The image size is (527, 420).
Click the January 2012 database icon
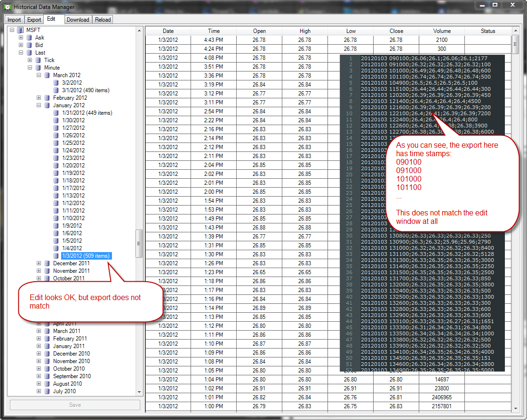(x=48, y=105)
